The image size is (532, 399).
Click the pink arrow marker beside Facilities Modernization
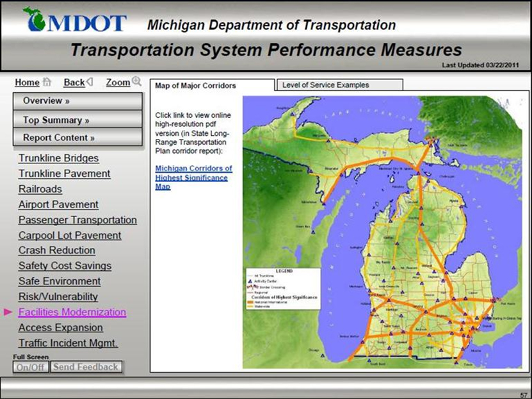pos(8,312)
